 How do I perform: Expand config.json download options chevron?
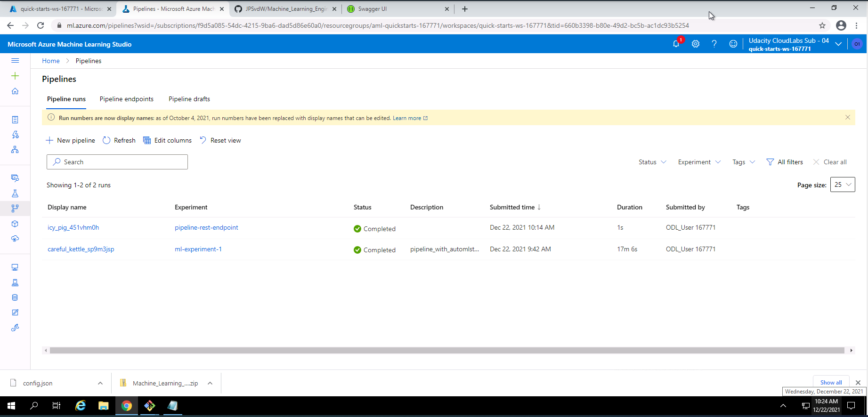pyautogui.click(x=100, y=383)
